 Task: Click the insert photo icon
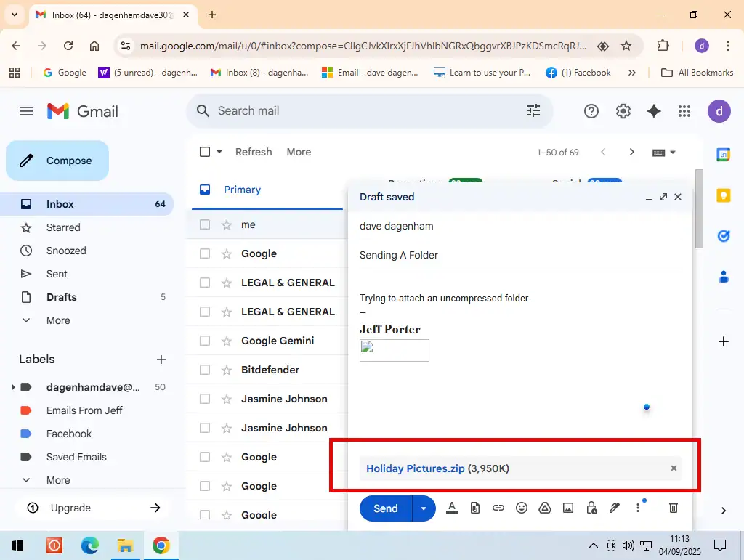[568, 508]
